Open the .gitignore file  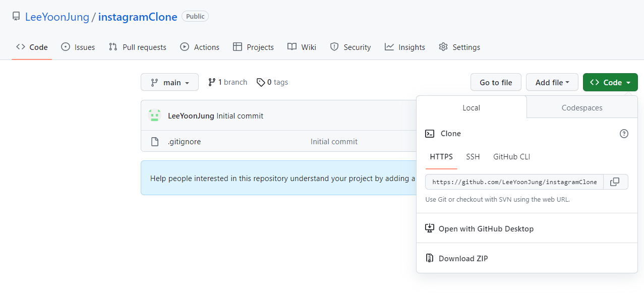184,142
